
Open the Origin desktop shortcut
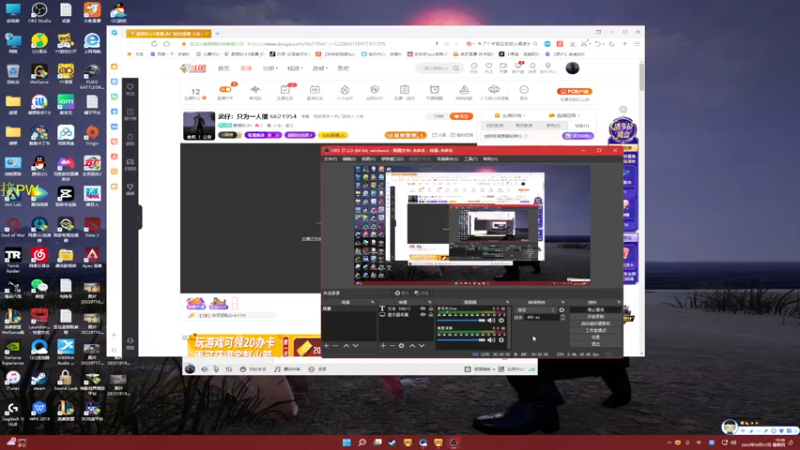92,135
